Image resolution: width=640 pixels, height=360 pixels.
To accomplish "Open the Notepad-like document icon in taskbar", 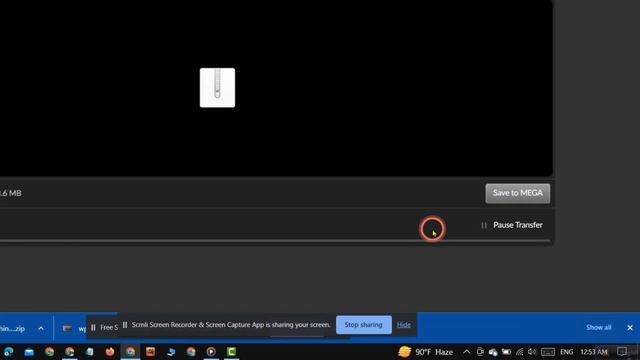I will [90, 351].
